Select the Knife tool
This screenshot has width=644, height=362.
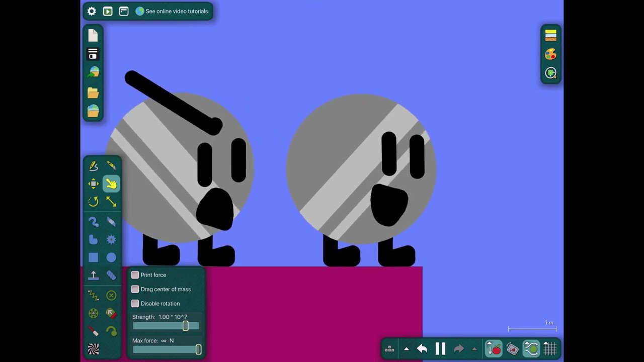[111, 166]
